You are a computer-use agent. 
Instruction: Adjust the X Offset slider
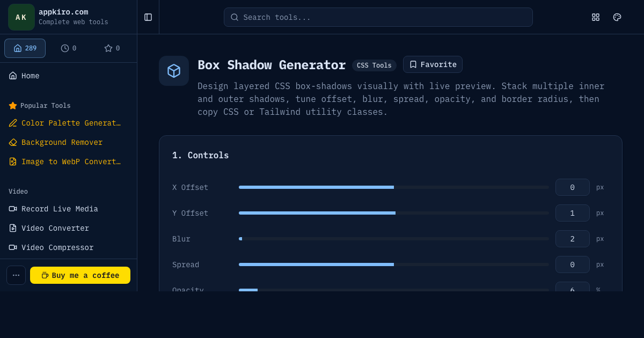394,187
